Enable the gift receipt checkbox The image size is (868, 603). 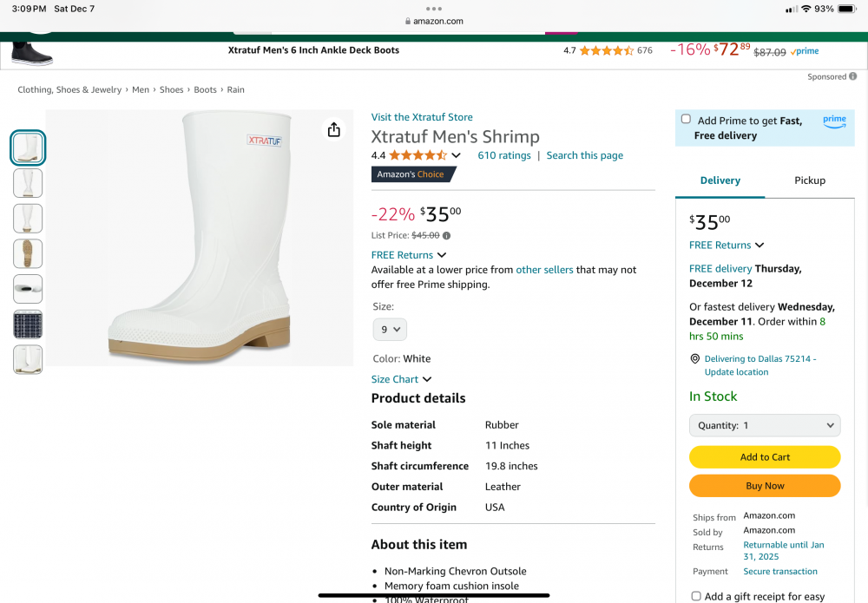696,596
